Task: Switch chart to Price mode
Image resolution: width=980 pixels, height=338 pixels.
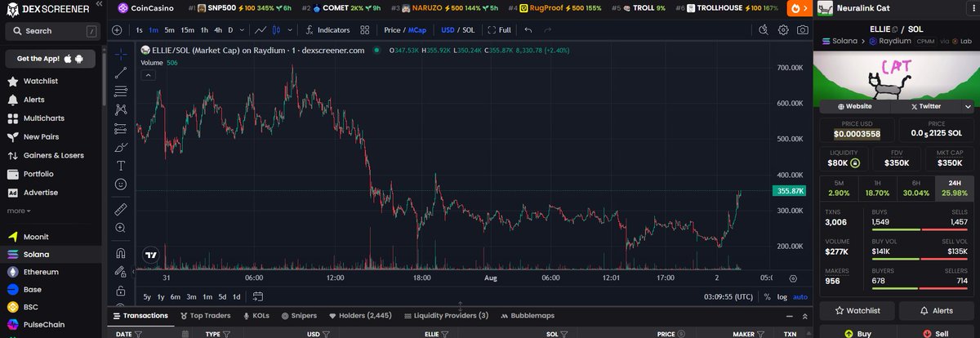Action: tap(393, 30)
